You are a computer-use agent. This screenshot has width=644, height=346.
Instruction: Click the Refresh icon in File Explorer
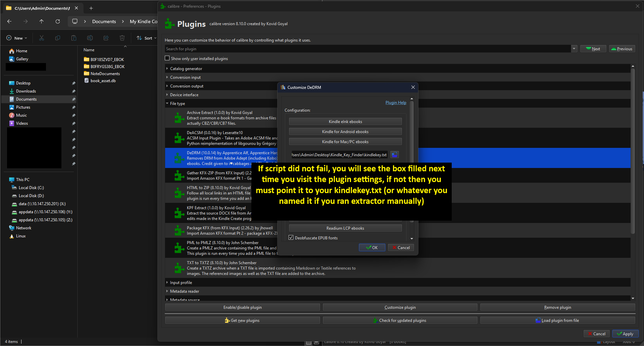click(x=58, y=21)
